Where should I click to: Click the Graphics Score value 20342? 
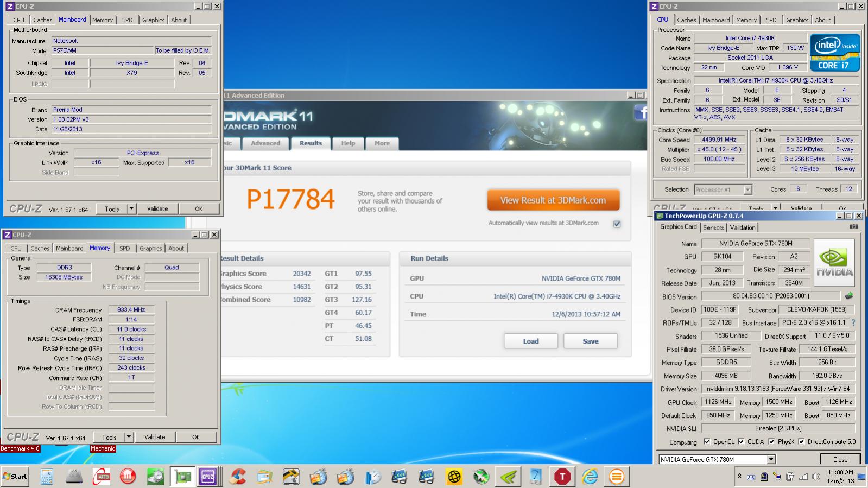[302, 274]
